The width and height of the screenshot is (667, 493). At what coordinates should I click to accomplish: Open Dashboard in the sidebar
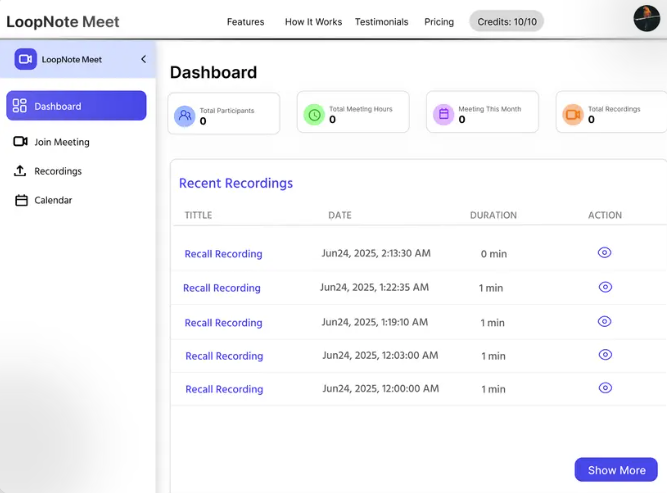pyautogui.click(x=76, y=105)
